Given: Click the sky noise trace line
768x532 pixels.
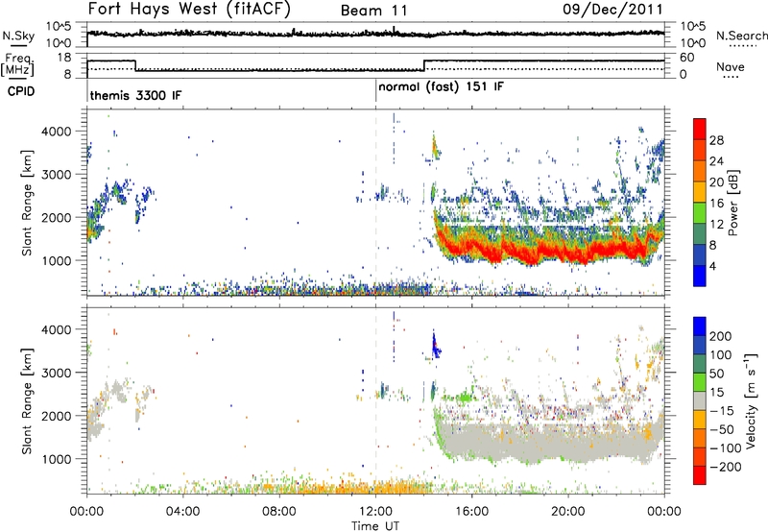Looking at the screenshot, I should click(375, 34).
